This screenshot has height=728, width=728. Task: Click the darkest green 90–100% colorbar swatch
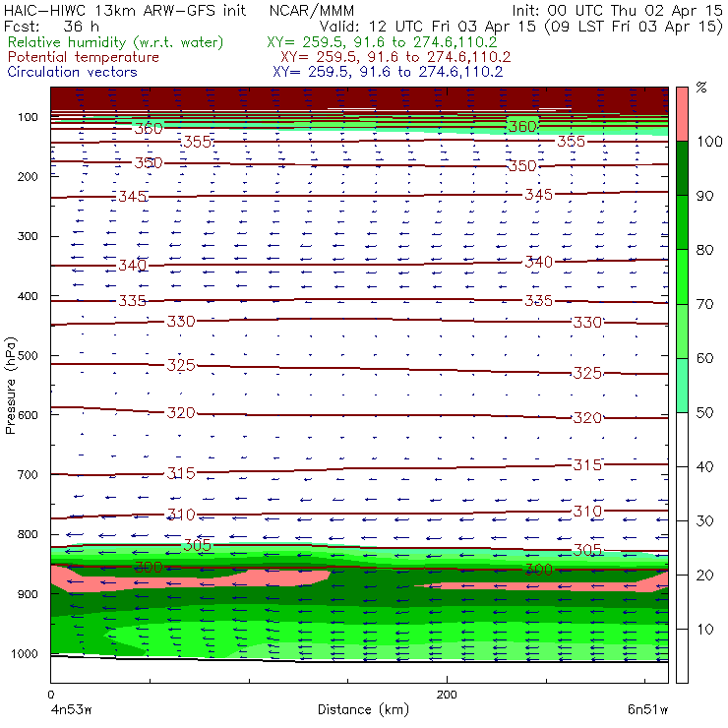click(x=682, y=168)
